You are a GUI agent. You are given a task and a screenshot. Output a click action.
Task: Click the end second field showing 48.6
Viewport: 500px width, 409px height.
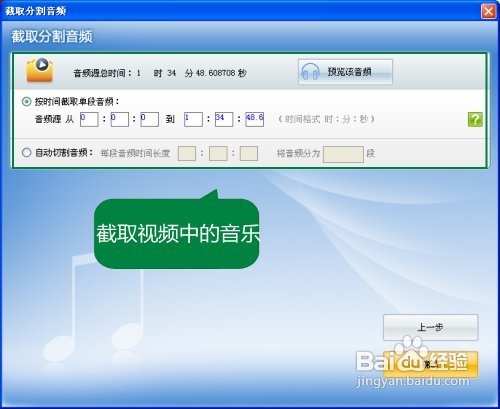click(255, 119)
